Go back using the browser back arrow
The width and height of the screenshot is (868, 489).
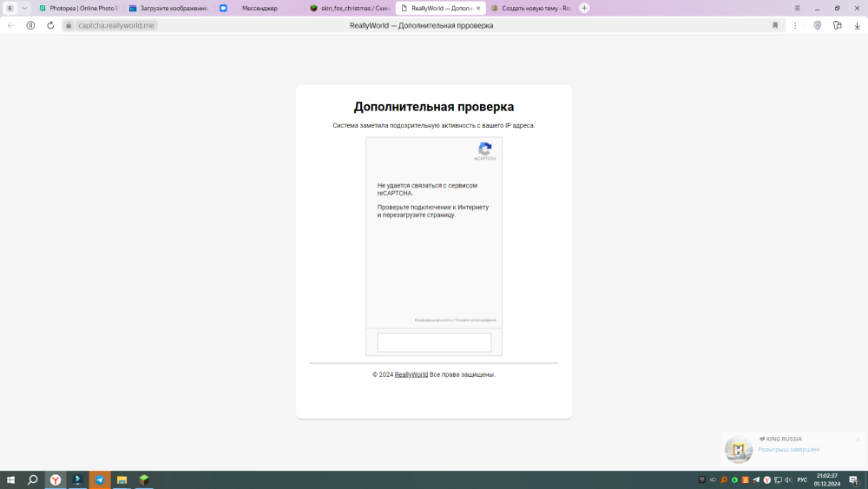[x=10, y=25]
